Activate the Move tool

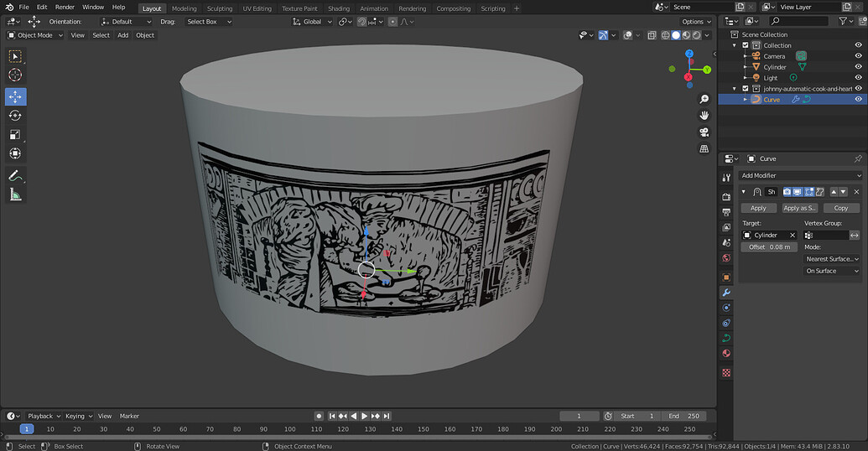click(x=15, y=97)
